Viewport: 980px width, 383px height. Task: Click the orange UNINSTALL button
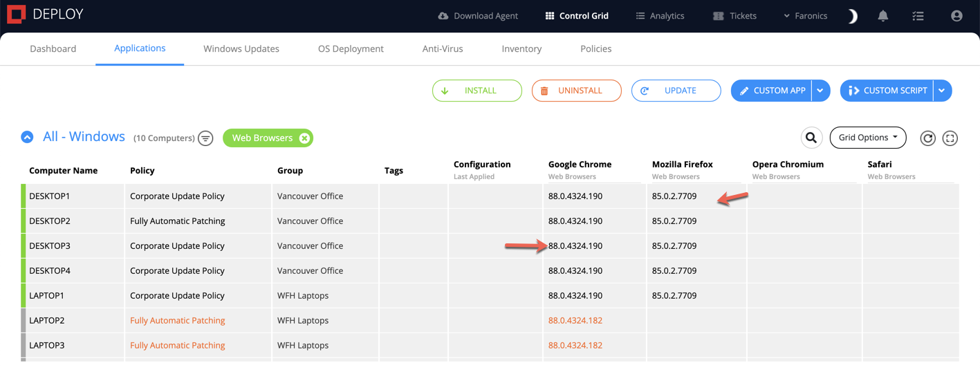point(577,91)
